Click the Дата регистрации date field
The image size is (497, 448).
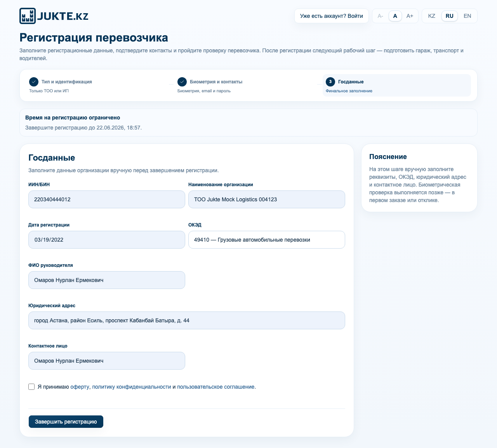point(107,240)
